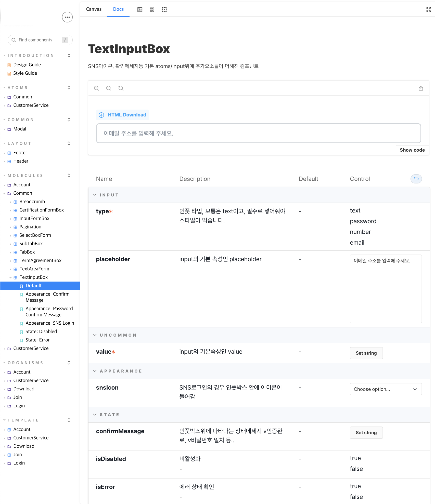
Task: Open the story in new tab icon
Action: tap(421, 88)
